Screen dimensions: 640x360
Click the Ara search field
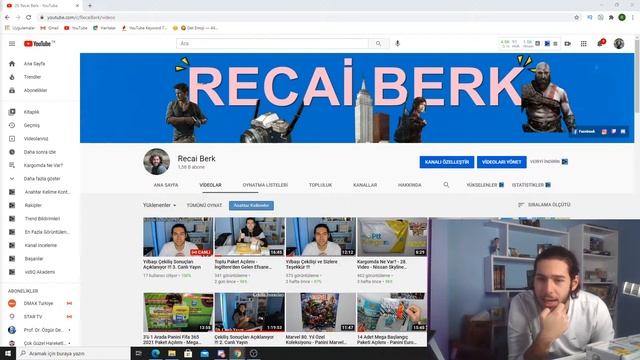273,44
